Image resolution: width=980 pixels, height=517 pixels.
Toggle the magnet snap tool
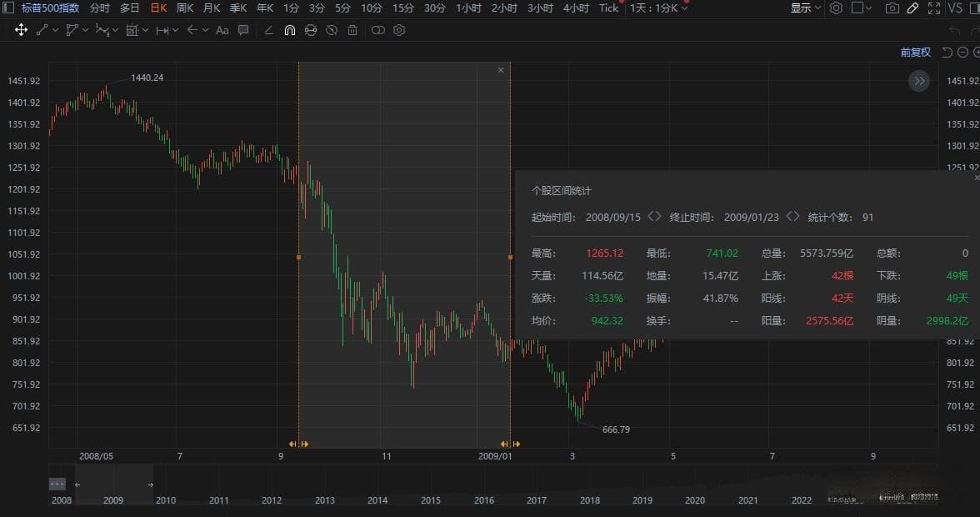click(x=289, y=30)
